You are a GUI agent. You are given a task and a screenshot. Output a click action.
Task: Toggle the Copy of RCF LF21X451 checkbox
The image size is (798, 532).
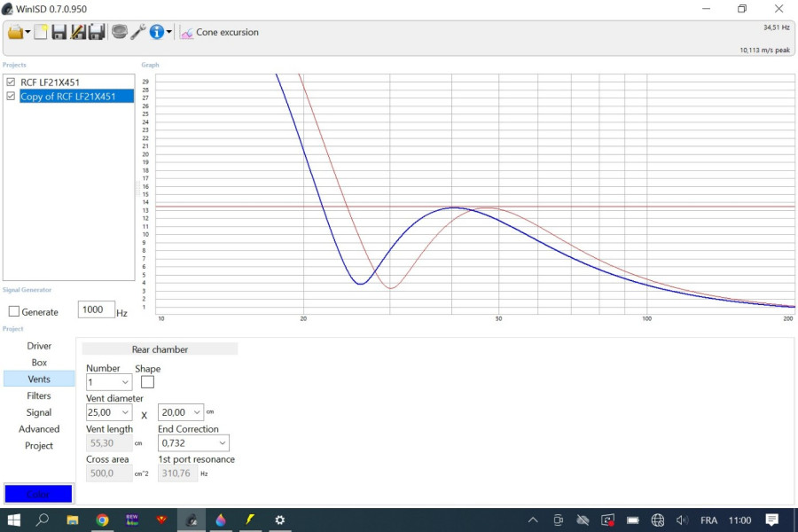(x=11, y=96)
